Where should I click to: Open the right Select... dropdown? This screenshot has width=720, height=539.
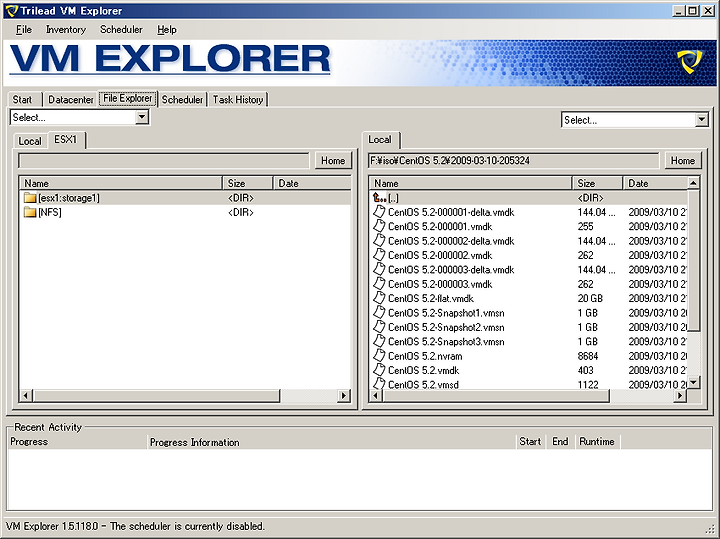pos(701,120)
